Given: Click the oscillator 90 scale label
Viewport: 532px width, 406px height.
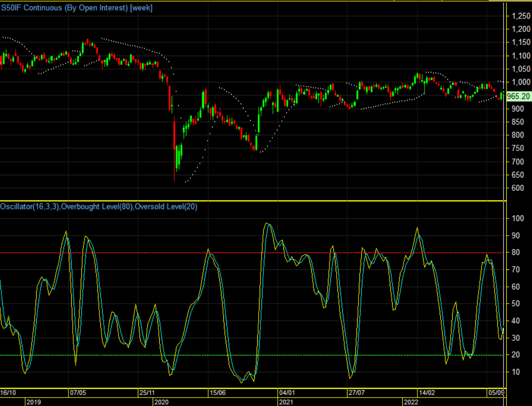Looking at the screenshot, I should click(516, 236).
